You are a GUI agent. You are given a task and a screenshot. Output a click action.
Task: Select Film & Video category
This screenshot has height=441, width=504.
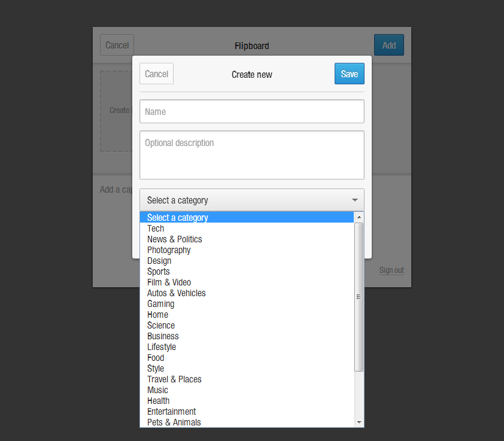[x=247, y=282]
